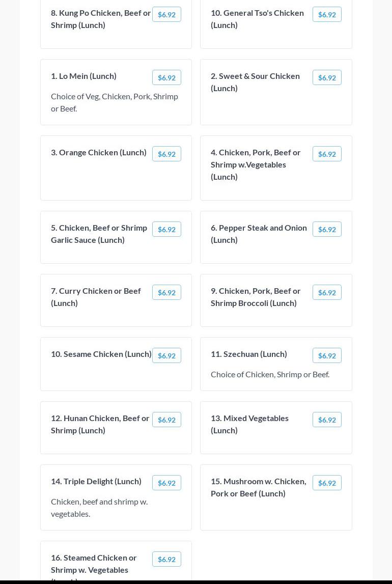
Task: Open the Kung Po Chicken, Beef or Shrimp item
Action: pos(101,19)
